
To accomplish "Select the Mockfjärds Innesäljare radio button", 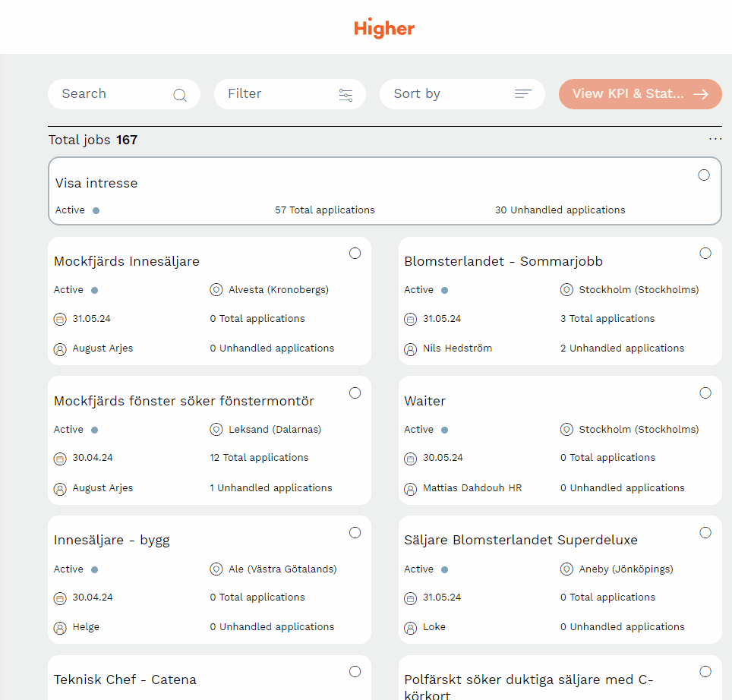I will (x=355, y=254).
